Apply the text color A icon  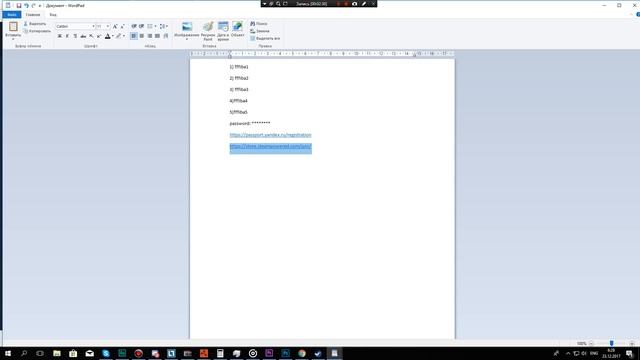(x=107, y=36)
